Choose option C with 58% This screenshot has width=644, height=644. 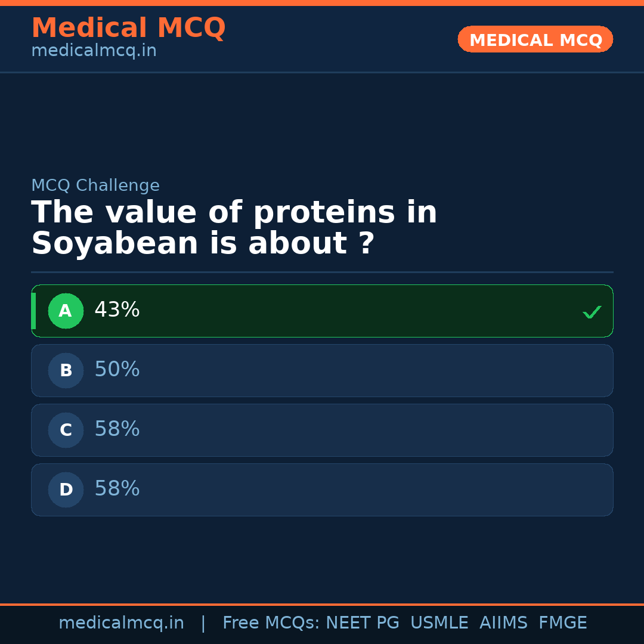click(322, 430)
